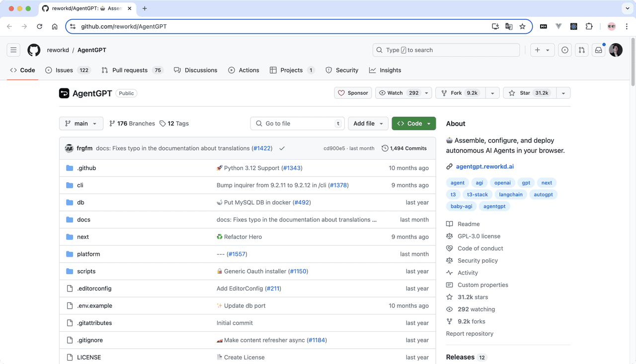Click the GitHub logo icon
Image resolution: width=636 pixels, height=364 pixels.
pos(33,50)
